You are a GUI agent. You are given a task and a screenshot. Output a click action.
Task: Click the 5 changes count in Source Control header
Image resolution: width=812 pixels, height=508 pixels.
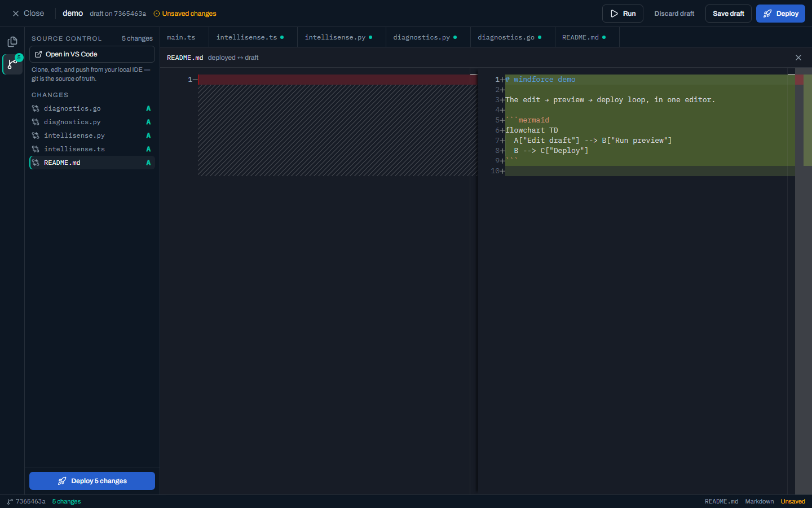coord(137,38)
